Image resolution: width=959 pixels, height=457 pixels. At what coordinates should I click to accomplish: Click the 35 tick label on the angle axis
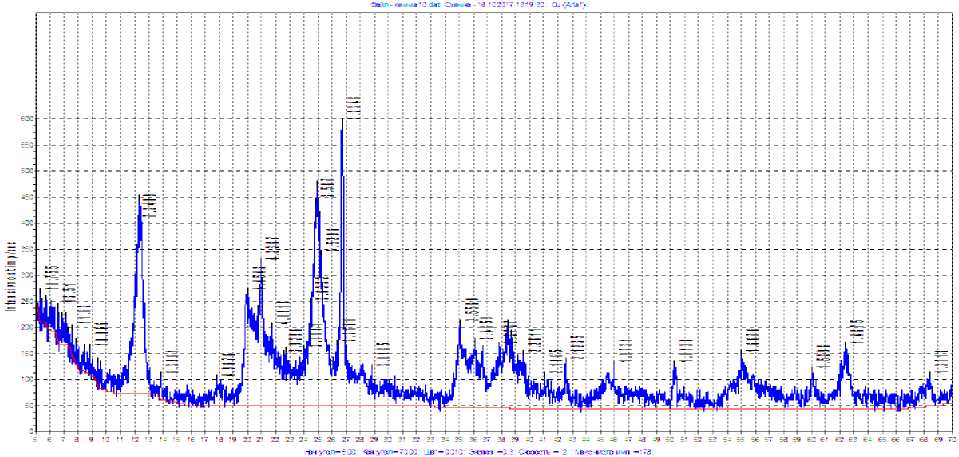click(x=459, y=439)
